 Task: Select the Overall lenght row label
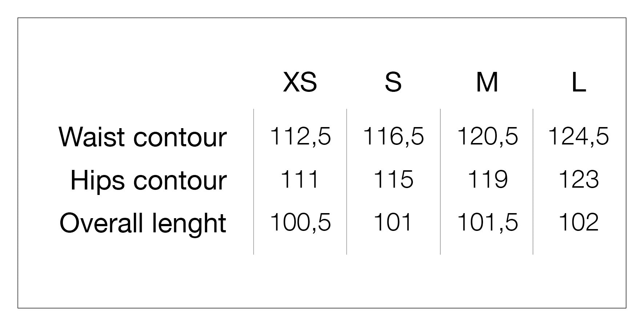[x=143, y=223]
